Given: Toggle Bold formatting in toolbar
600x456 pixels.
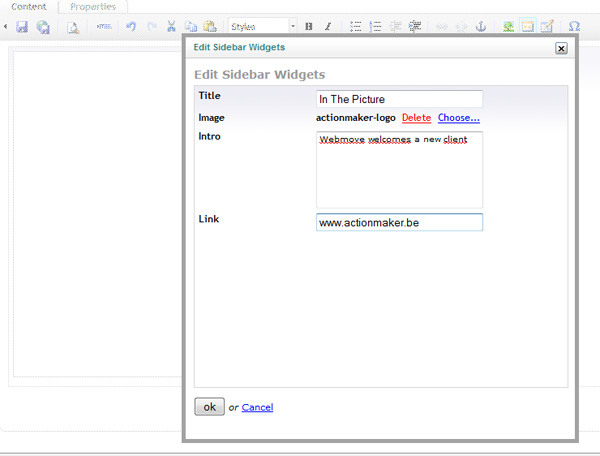Looking at the screenshot, I should pyautogui.click(x=308, y=27).
